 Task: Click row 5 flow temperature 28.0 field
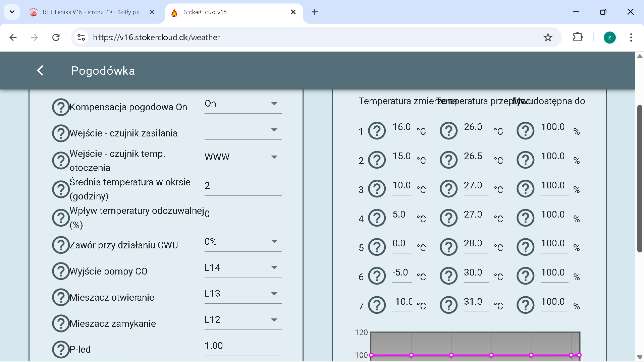point(475,244)
